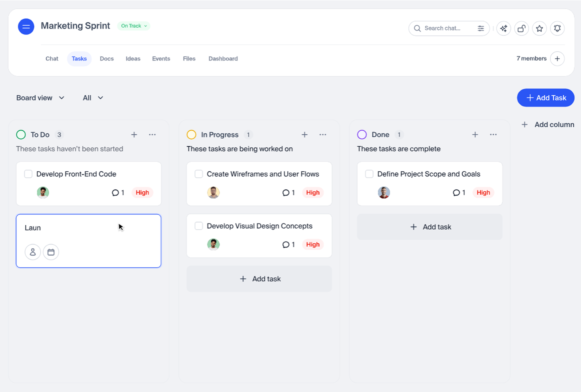Expand the All filter dropdown
The width and height of the screenshot is (581, 392).
93,98
